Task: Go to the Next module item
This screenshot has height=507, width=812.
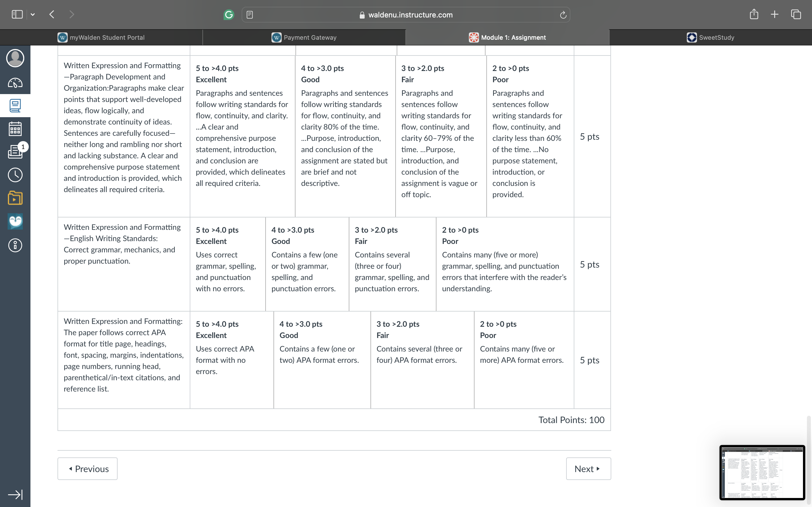Action: coord(588,468)
